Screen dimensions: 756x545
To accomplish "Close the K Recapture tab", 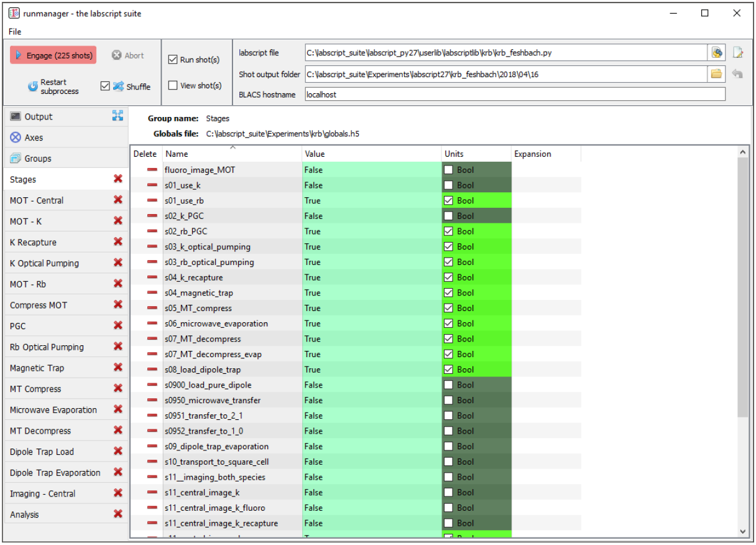I will click(118, 242).
